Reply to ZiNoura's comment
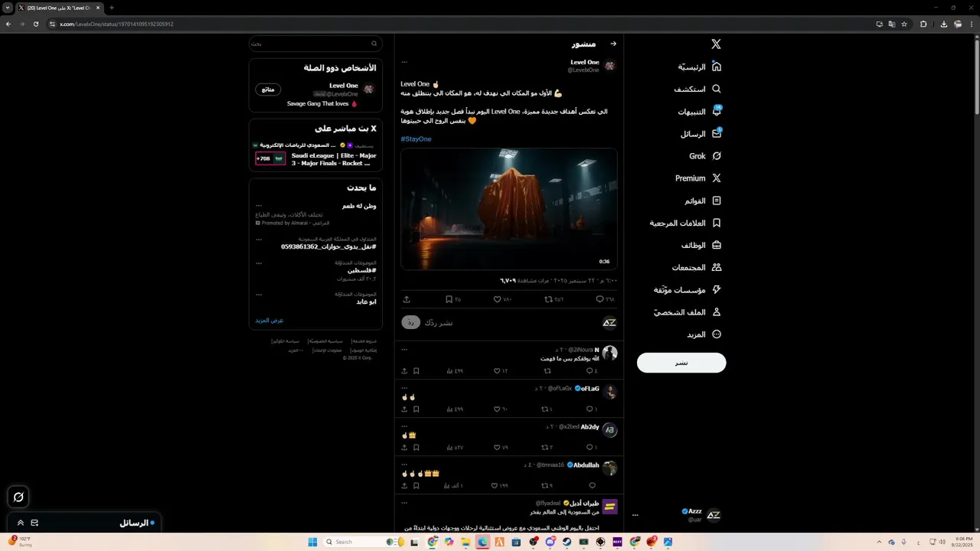Image resolution: width=980 pixels, height=551 pixels. point(591,370)
